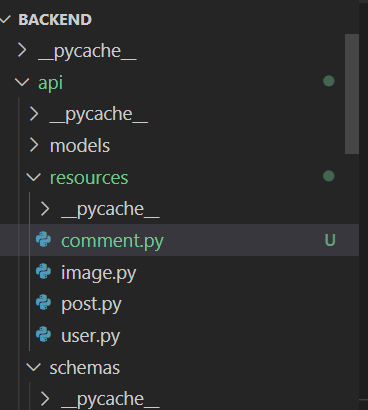Select the api folder name
The image size is (368, 410).
(x=50, y=83)
